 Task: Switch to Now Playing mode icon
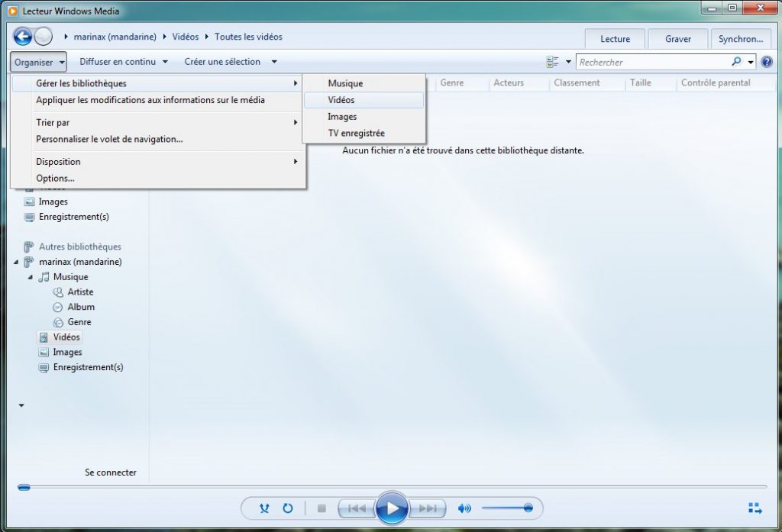[x=755, y=508]
